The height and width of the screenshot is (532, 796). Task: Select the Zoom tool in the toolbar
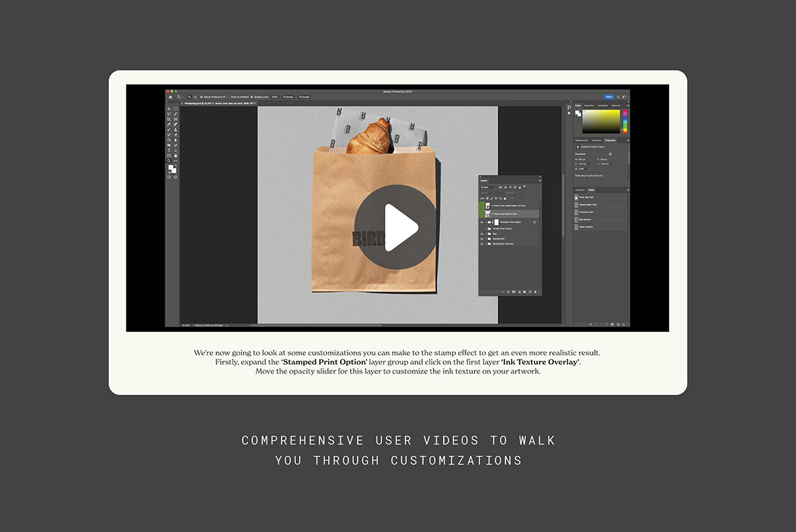[169, 160]
